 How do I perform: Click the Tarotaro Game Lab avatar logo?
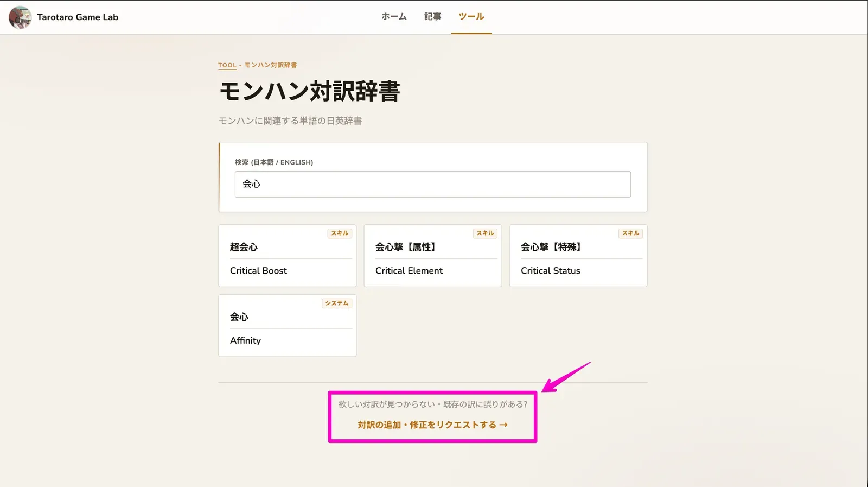pos(20,17)
